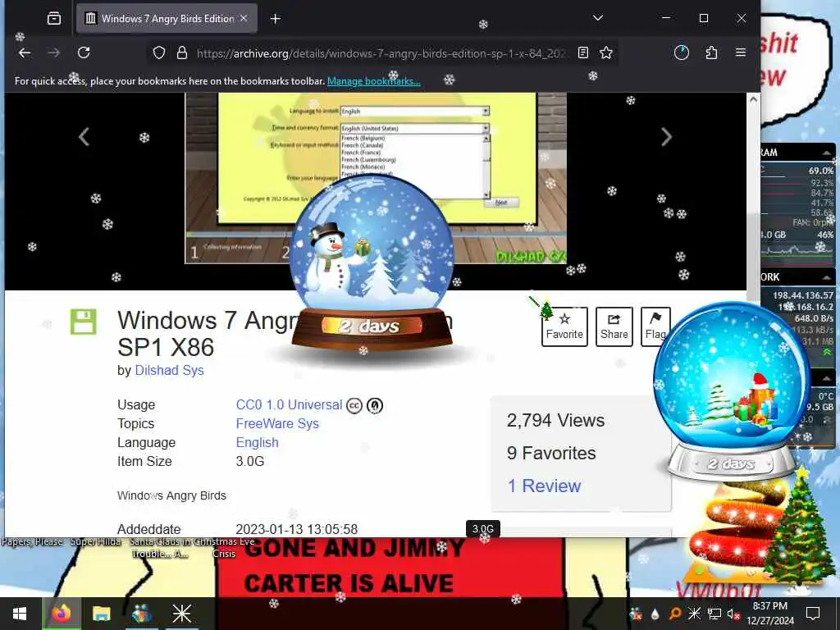Click the page scrollbar up arrow
The width and height of the screenshot is (840, 630).
pos(753,99)
